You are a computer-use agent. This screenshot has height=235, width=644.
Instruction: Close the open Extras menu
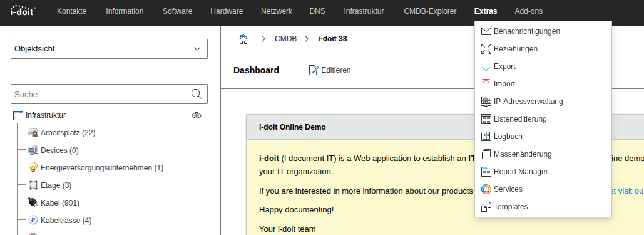coord(486,11)
